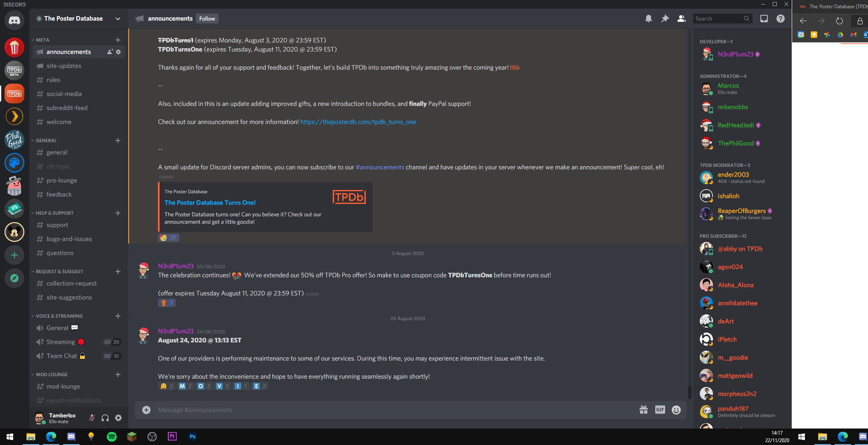Open the gift menu in the message bar
The image size is (868, 445).
coord(644,410)
